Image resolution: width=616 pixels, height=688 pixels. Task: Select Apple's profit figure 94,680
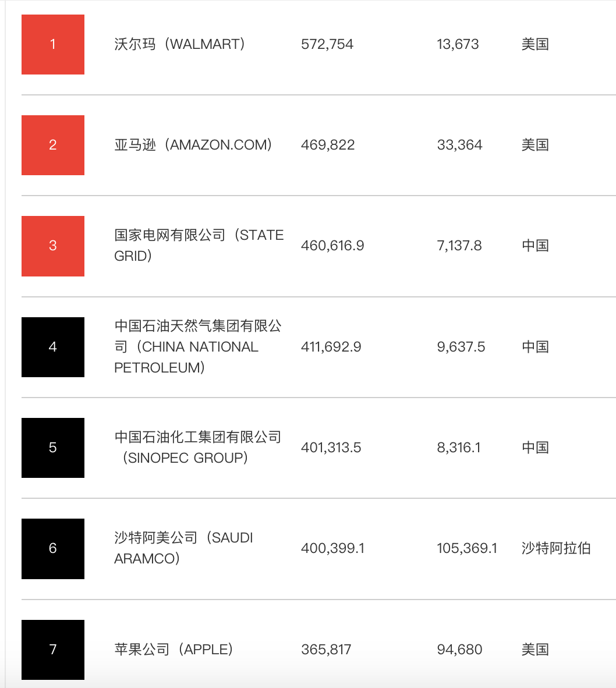click(x=459, y=649)
